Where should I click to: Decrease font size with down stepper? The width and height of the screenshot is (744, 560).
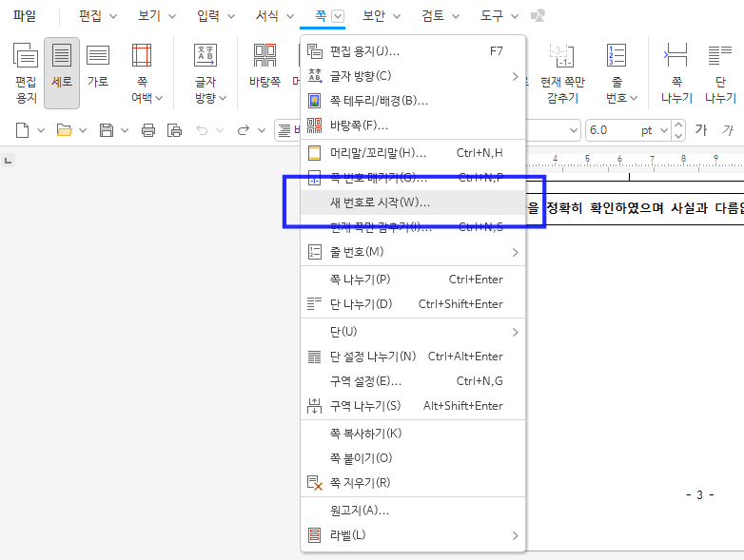678,136
